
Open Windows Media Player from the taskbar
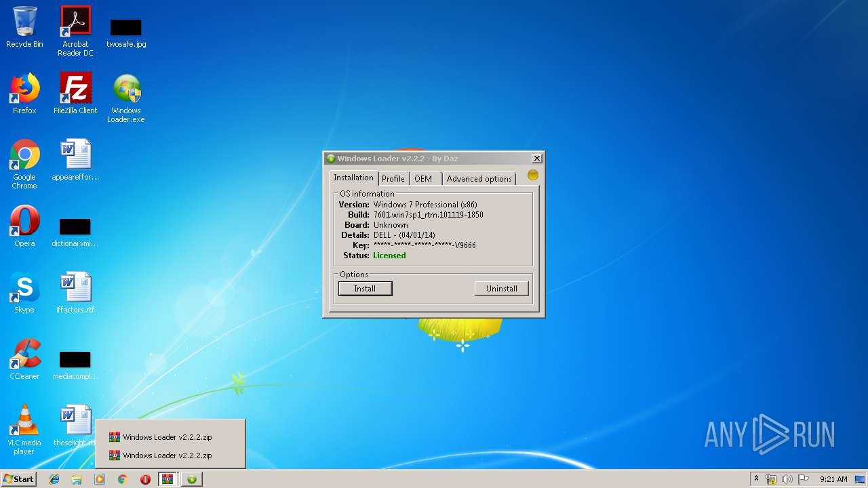[100, 479]
